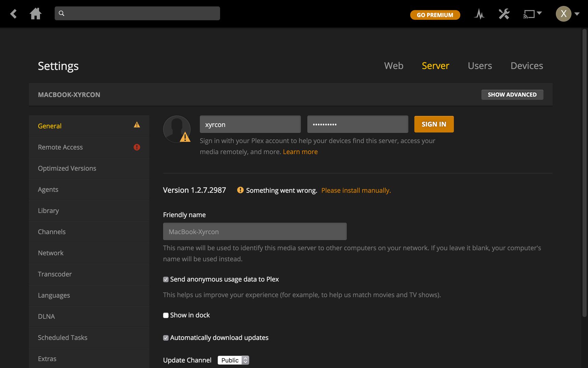Image resolution: width=588 pixels, height=368 pixels.
Task: Open DLNA settings
Action: point(89,317)
